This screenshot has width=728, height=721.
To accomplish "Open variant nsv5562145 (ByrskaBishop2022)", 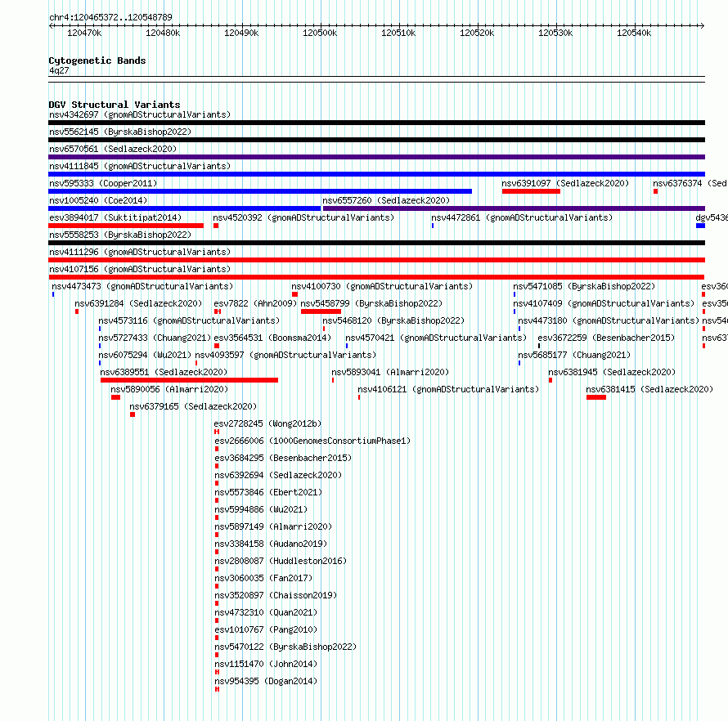I will (120, 132).
